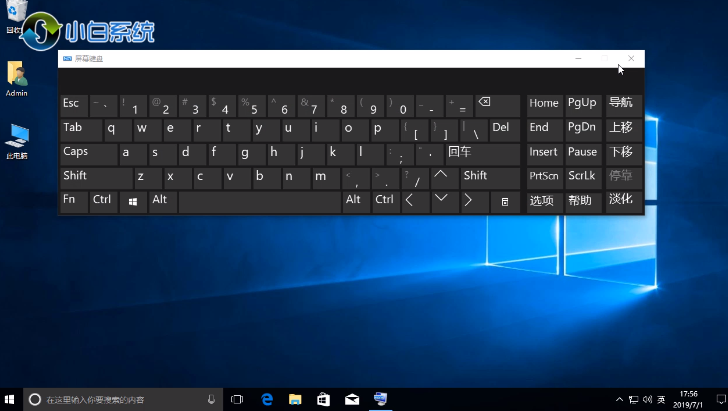Screen dimensions: 728x411
Task: Click the 导航 (Navigate) key
Action: [x=624, y=105]
